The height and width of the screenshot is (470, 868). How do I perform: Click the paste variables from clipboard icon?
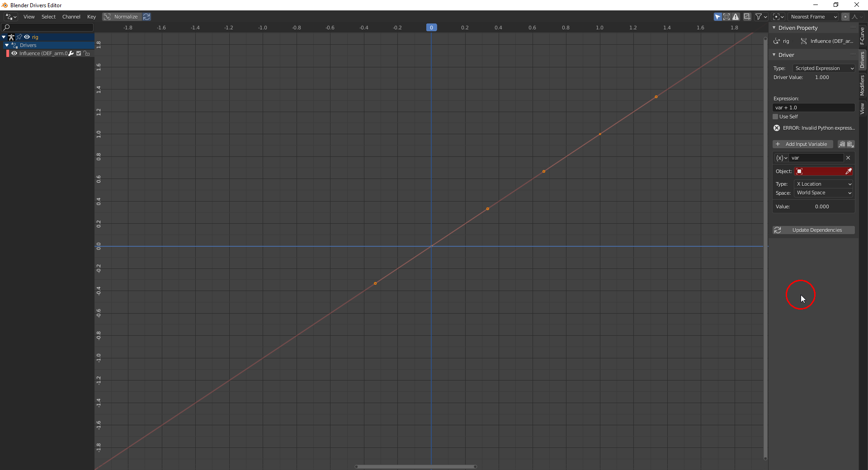point(850,144)
